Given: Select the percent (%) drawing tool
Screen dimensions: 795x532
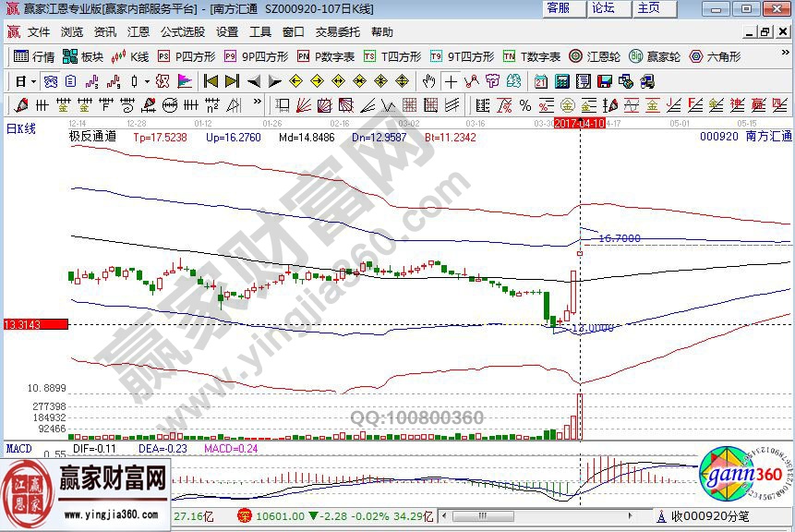Looking at the screenshot, I should 524,104.
